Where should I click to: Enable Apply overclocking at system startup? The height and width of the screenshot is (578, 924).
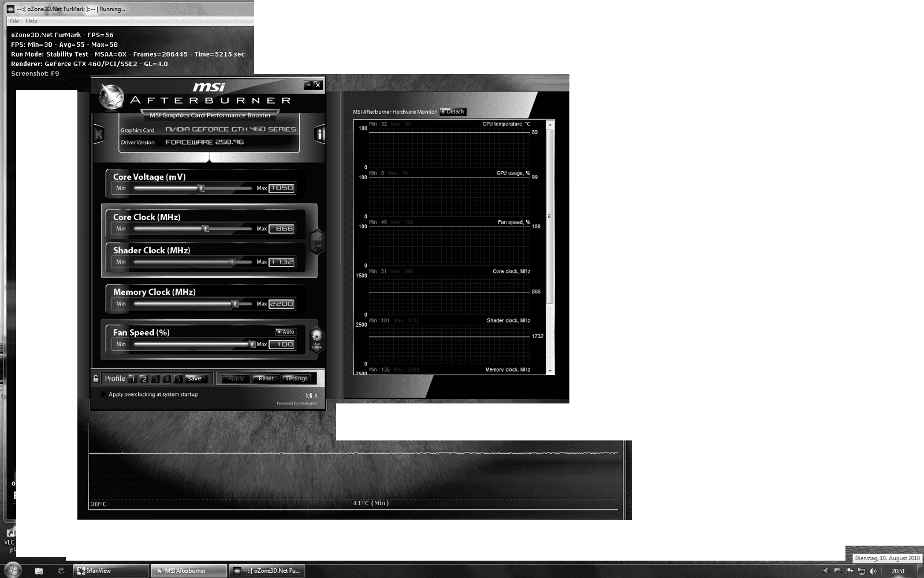(x=103, y=394)
